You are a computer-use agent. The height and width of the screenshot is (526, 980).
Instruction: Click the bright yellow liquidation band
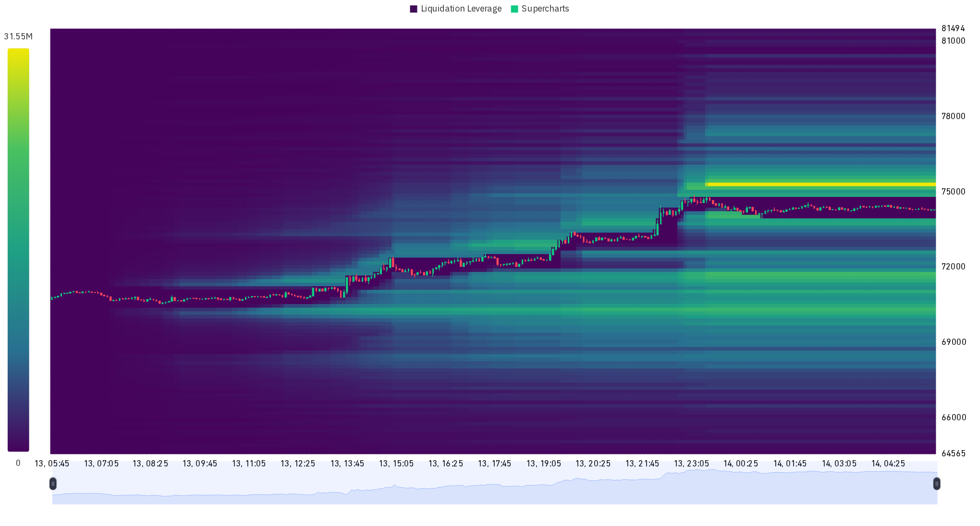(x=817, y=184)
